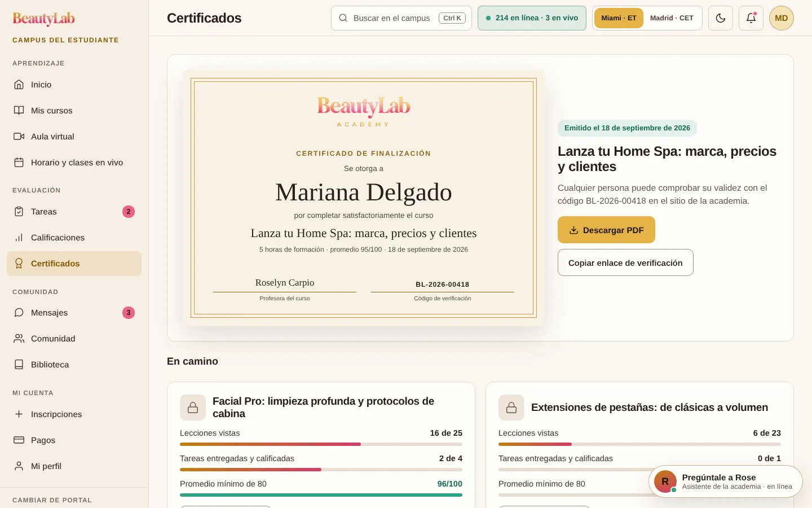The width and height of the screenshot is (812, 508).
Task: Click the Ctrl K shortcut hint
Action: click(x=452, y=18)
